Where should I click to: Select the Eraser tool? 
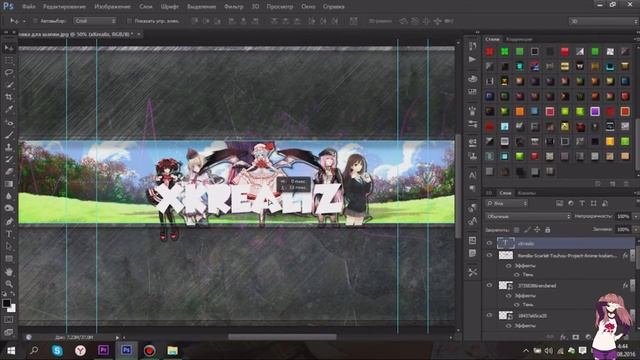click(x=9, y=171)
